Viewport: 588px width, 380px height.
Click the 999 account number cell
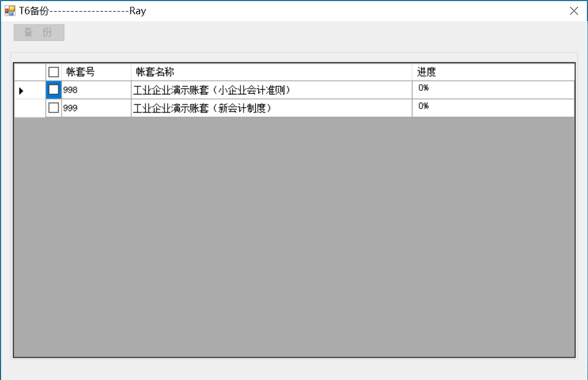(96, 108)
